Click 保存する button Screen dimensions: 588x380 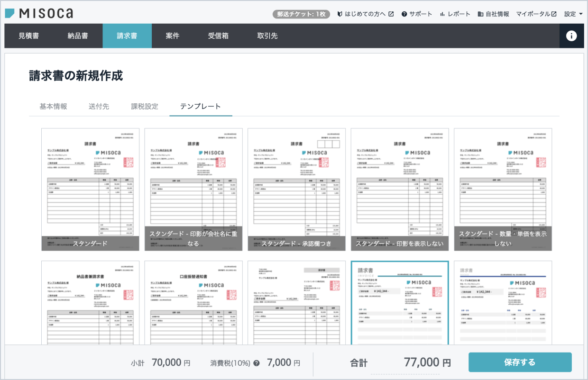pos(520,362)
